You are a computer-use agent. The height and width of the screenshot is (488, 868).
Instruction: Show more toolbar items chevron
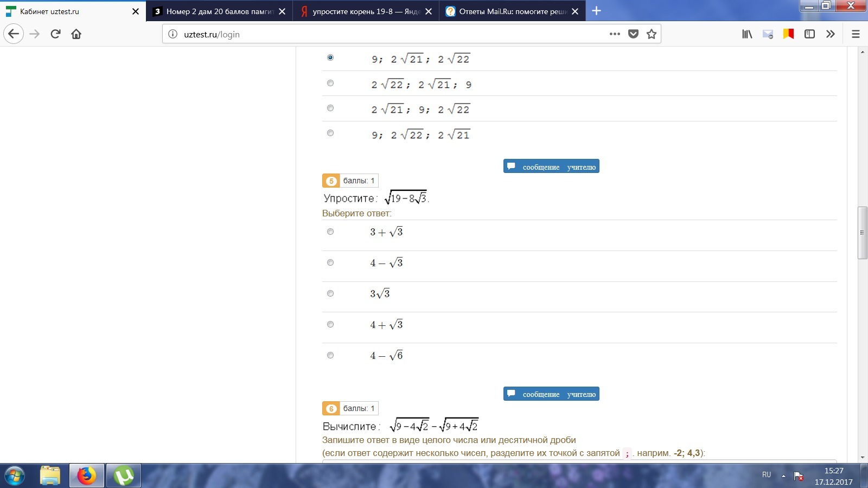pyautogui.click(x=831, y=34)
